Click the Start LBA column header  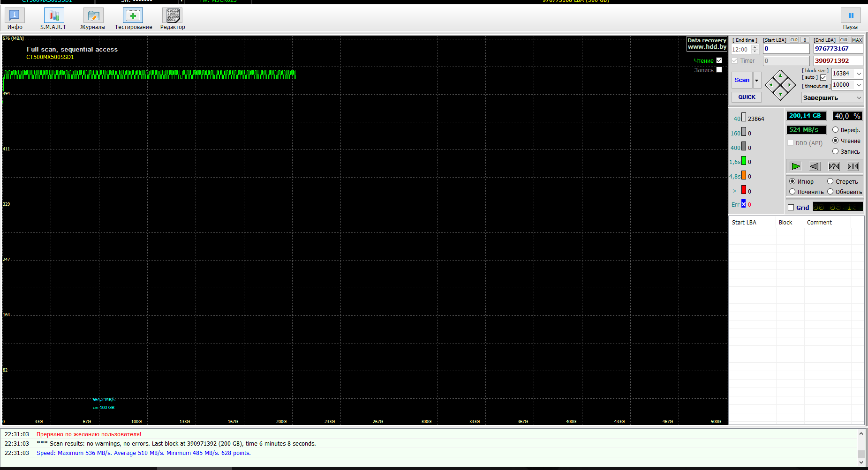752,223
